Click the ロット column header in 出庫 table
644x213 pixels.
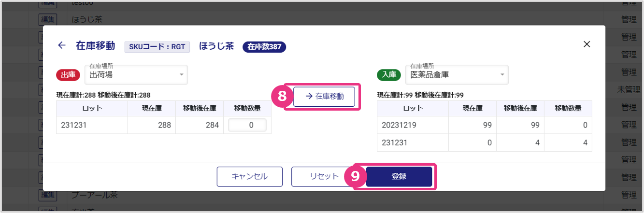tap(92, 108)
